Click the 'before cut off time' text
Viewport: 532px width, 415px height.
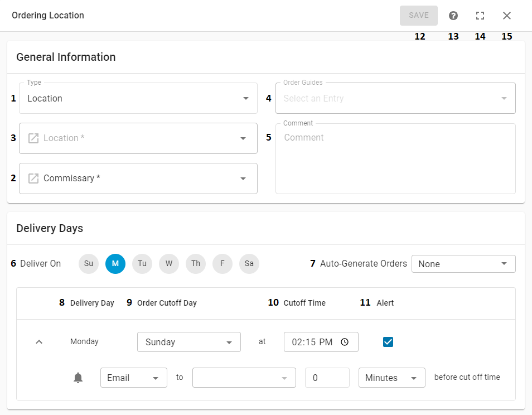467,377
